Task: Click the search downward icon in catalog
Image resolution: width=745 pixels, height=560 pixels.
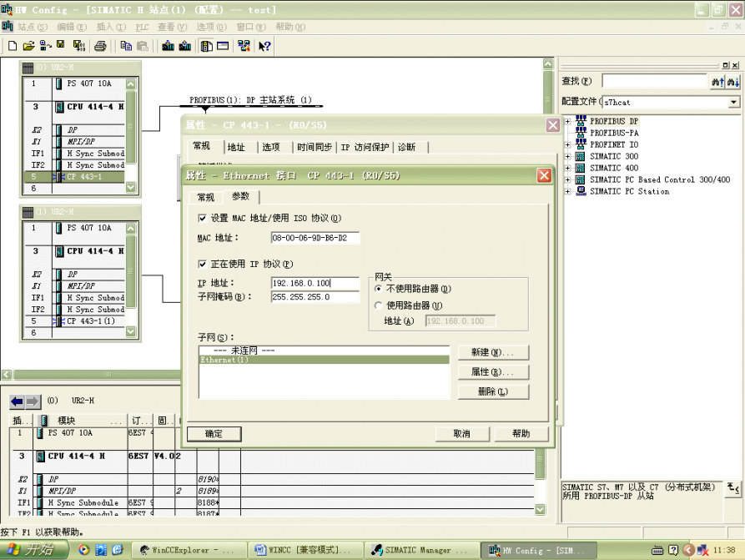Action: [733, 82]
